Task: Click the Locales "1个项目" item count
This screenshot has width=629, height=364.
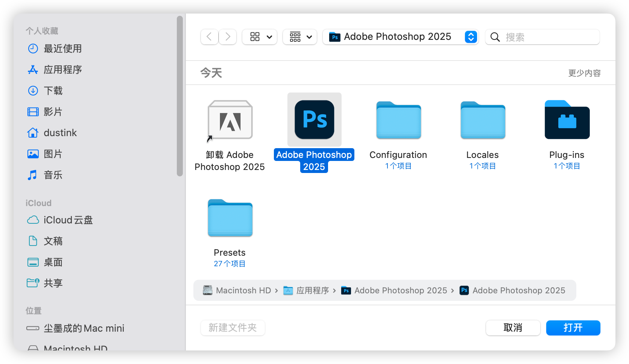Action: coord(483,166)
